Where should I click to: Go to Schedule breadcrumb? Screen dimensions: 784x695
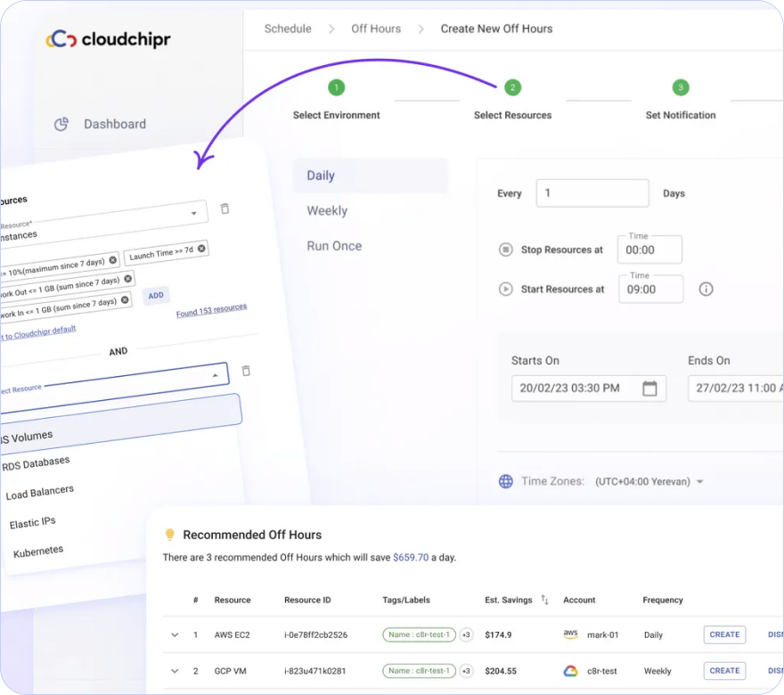click(x=288, y=29)
